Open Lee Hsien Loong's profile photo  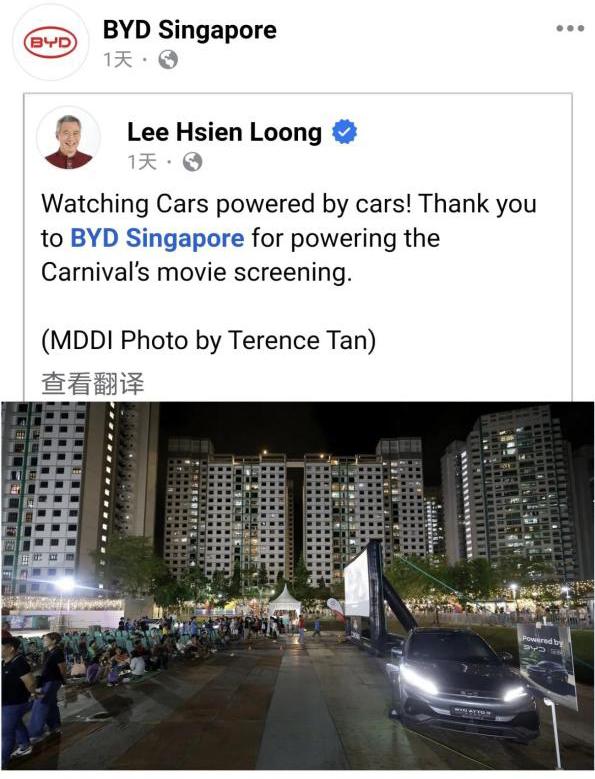(x=69, y=139)
